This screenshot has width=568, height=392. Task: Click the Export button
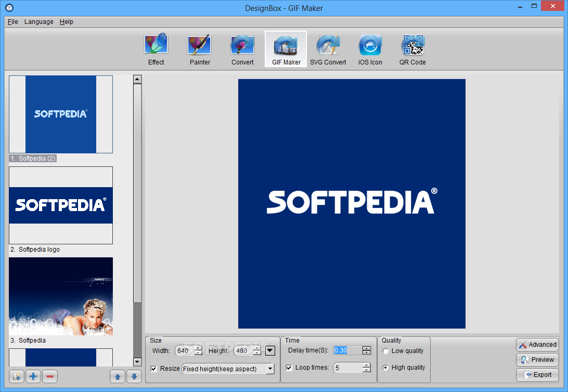tap(538, 375)
